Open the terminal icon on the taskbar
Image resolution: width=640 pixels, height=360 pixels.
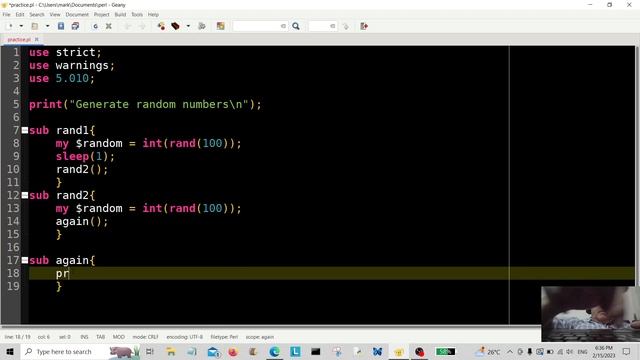(316, 351)
